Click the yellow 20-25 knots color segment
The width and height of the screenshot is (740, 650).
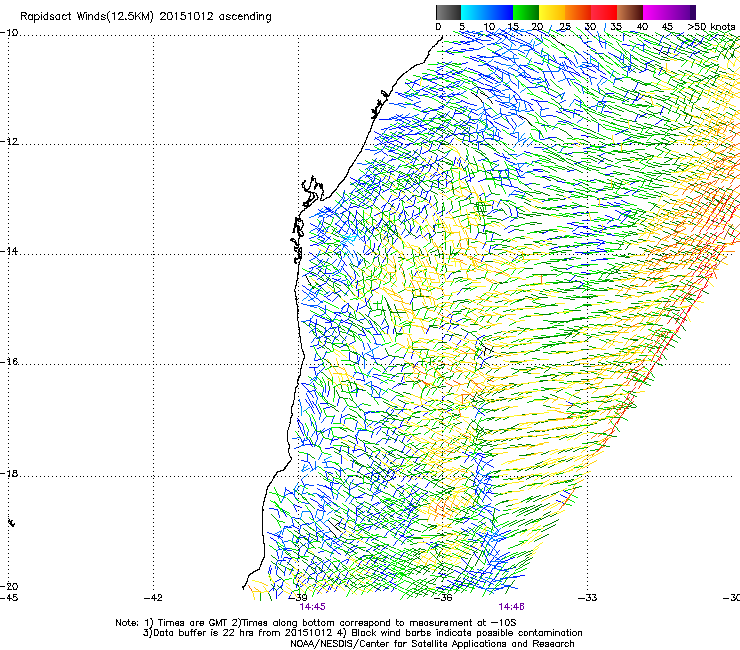click(x=552, y=12)
